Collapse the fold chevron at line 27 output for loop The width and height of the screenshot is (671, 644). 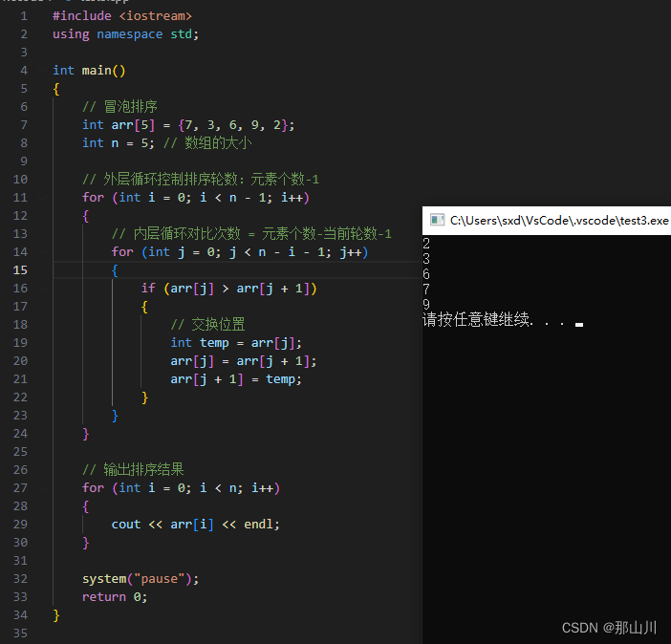[x=42, y=488]
